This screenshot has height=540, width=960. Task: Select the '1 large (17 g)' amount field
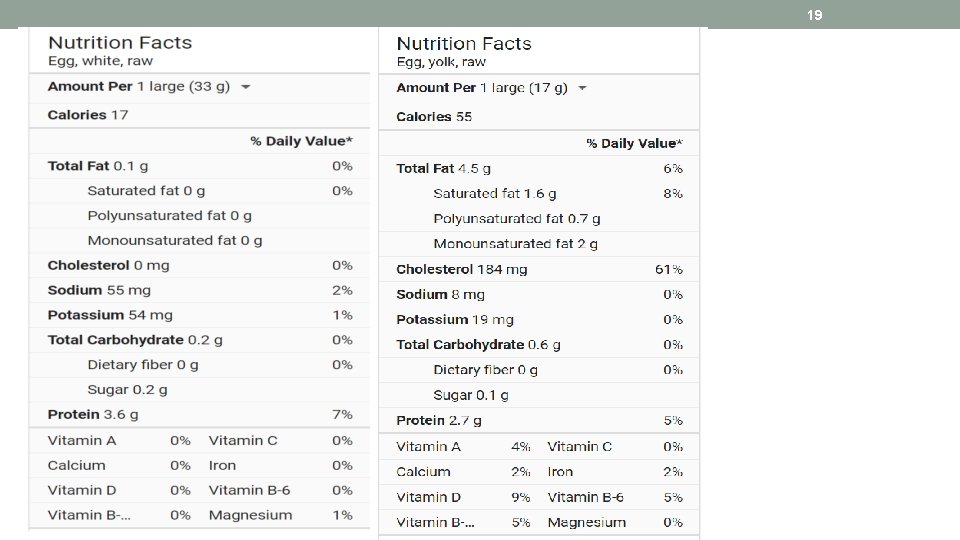(523, 88)
